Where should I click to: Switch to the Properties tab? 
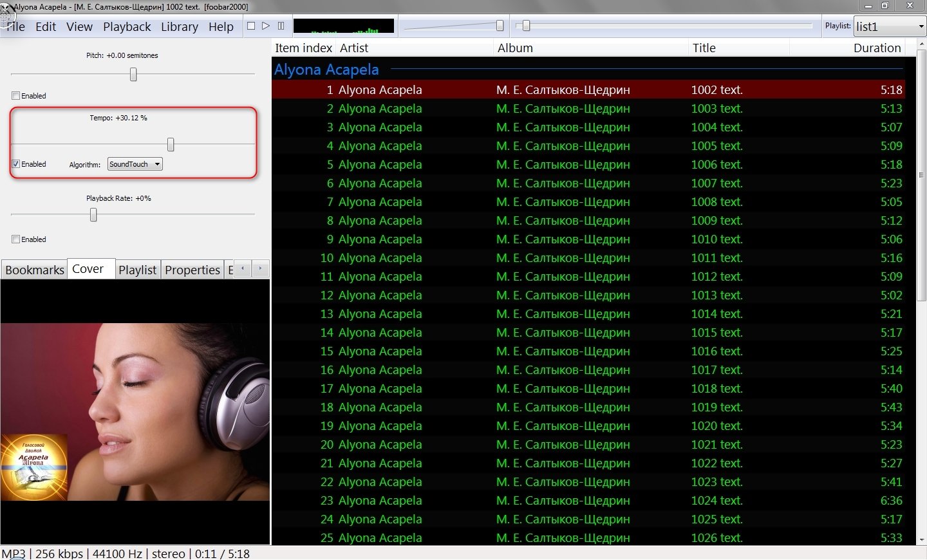pyautogui.click(x=192, y=270)
